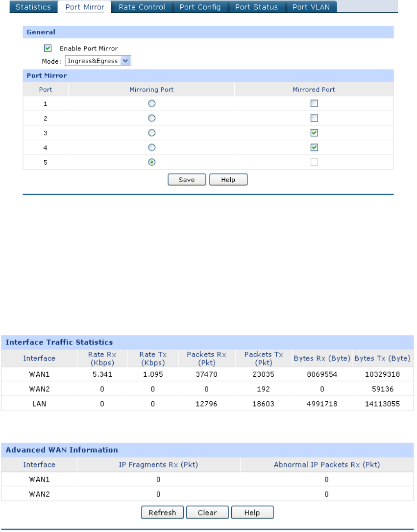This screenshot has height=532, width=417.
Task: Go to the Port Config tab
Action: 200,7
